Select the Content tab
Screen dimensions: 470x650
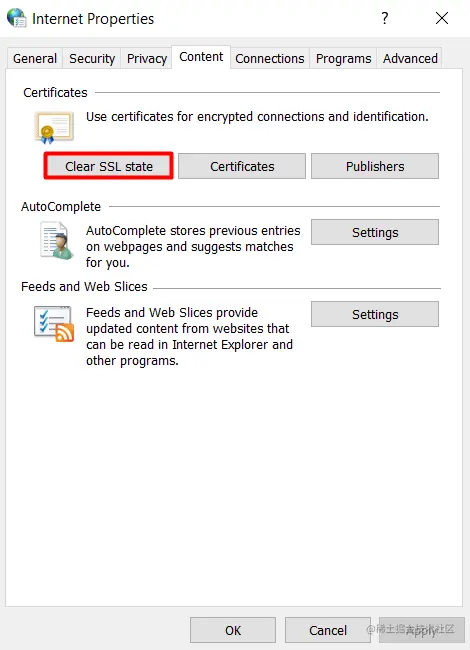[201, 57]
